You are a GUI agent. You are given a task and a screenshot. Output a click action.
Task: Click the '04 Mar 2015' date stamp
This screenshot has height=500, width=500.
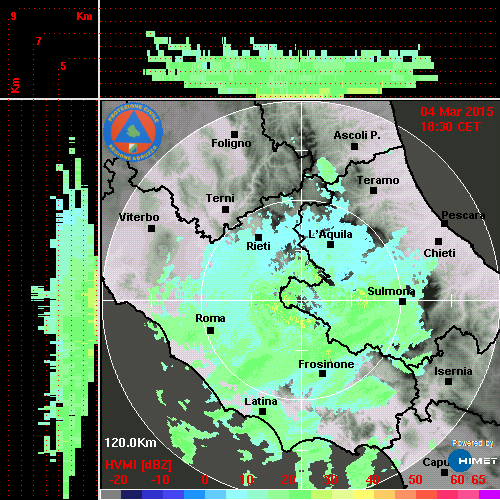457,112
